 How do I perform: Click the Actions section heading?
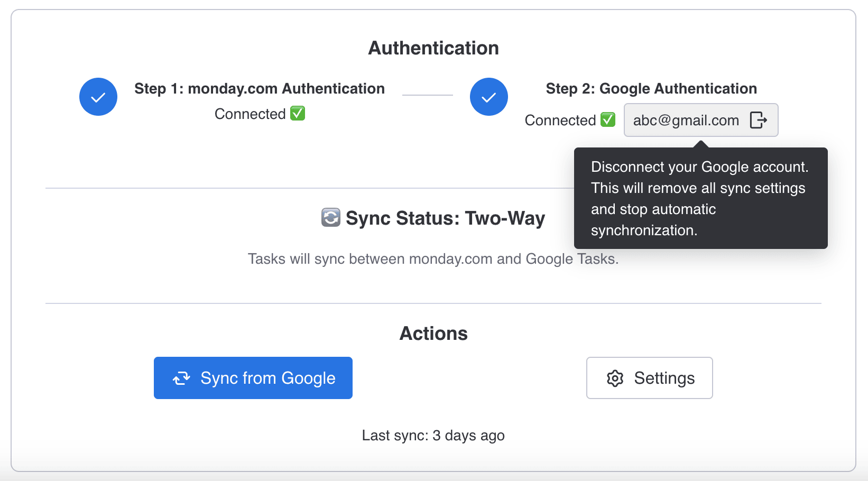click(433, 334)
